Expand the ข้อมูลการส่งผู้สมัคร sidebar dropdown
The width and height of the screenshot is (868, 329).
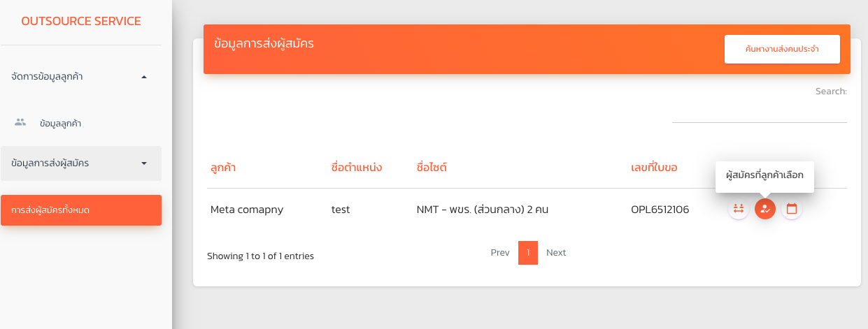[144, 163]
